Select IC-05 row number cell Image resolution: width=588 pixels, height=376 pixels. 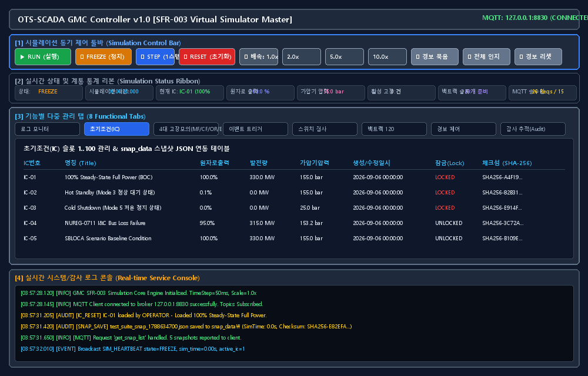coord(30,239)
